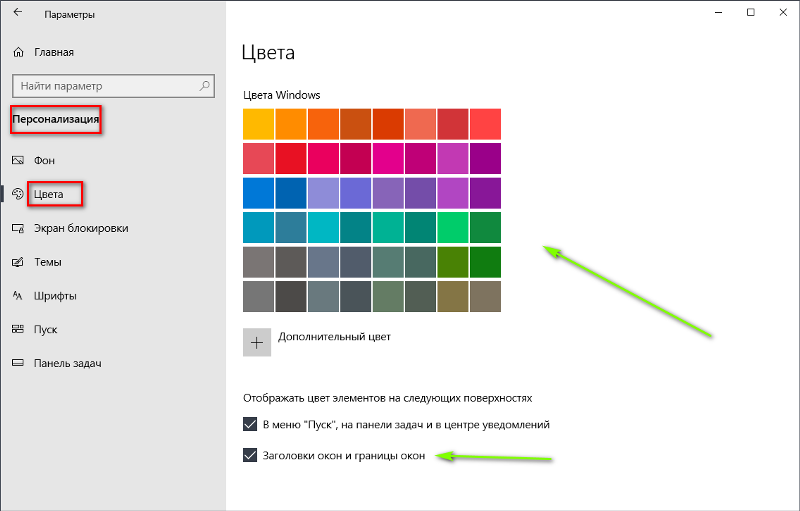This screenshot has height=511, width=800.
Task: Click the back arrow icon
Action: pyautogui.click(x=18, y=12)
